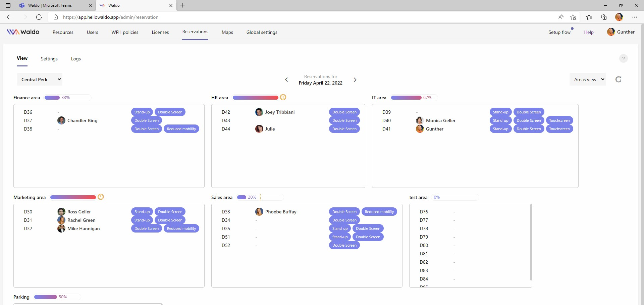Go to previous reservation day
The width and height of the screenshot is (644, 305).
tap(286, 80)
